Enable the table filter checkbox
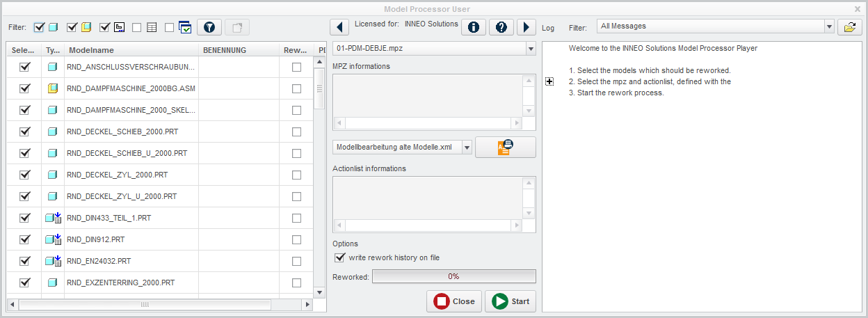This screenshot has width=868, height=318. (x=137, y=27)
